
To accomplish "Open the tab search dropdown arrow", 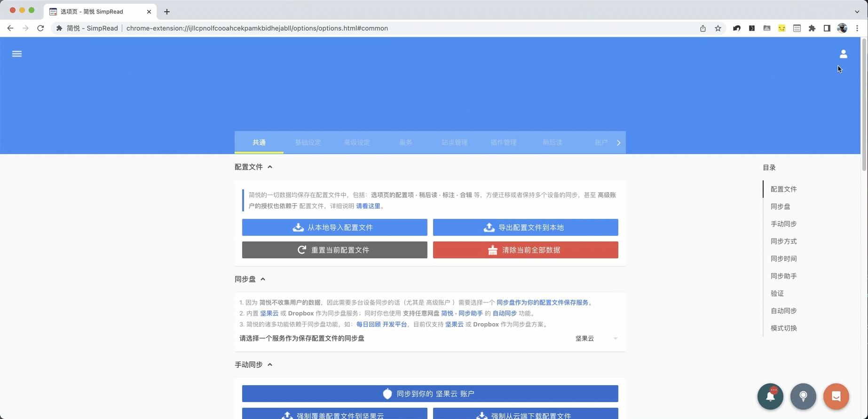I will (x=857, y=12).
